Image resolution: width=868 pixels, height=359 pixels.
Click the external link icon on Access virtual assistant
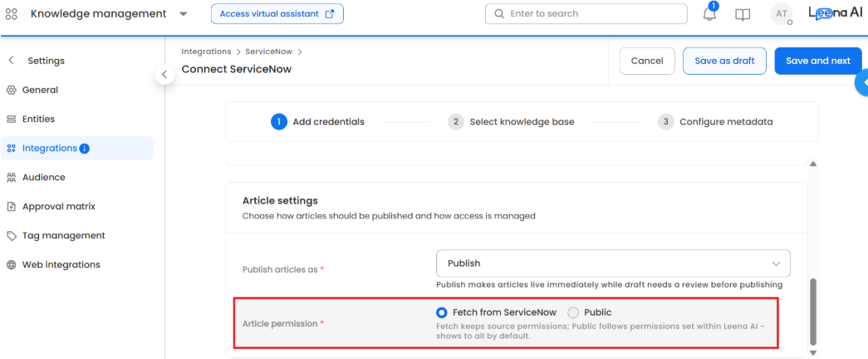[x=330, y=14]
